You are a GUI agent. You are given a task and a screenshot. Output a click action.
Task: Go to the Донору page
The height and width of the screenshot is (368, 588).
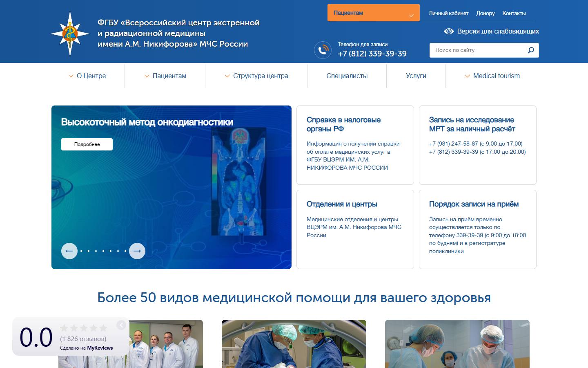pos(486,13)
